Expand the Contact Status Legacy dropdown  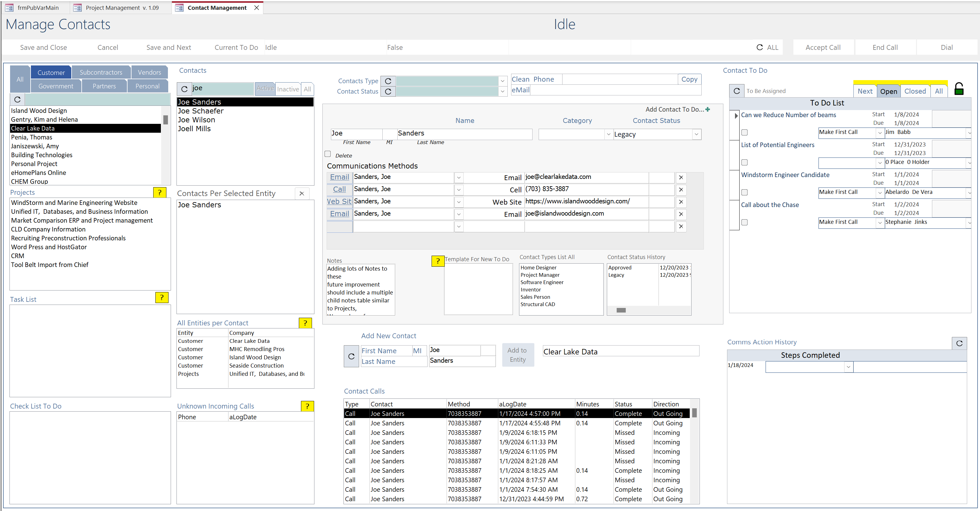(696, 134)
